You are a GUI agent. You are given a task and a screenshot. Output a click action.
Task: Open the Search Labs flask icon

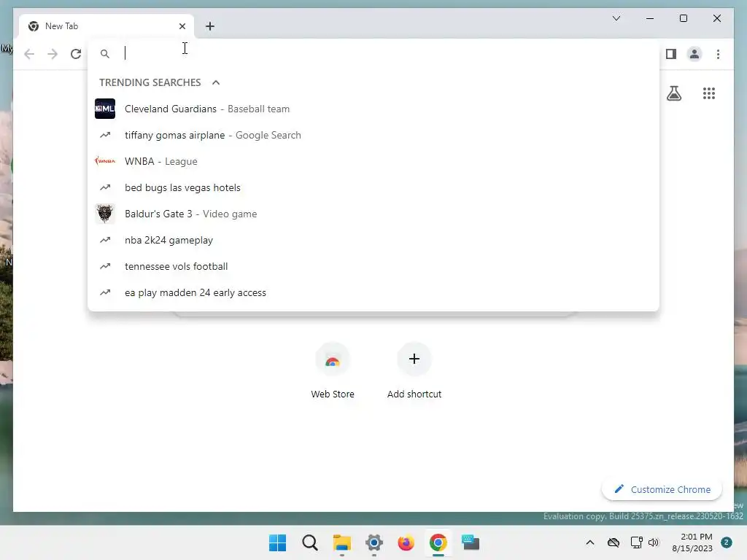pos(673,93)
